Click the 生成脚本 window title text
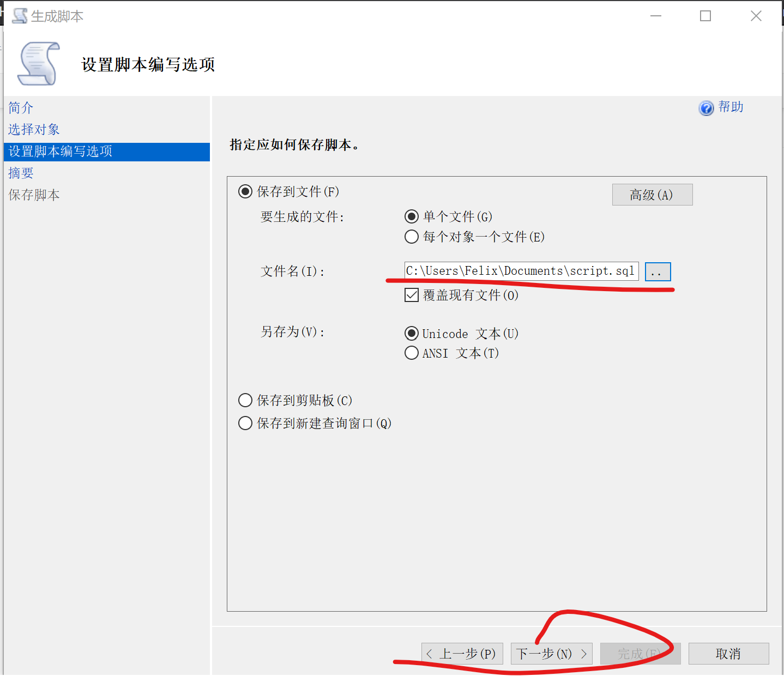This screenshot has height=676, width=784. [57, 16]
